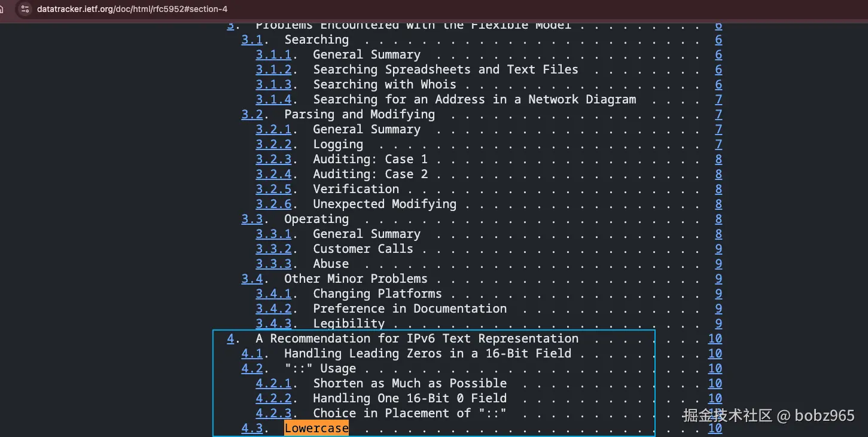The image size is (868, 437).
Task: Click page 6 link on Searching with Whois row
Action: pyautogui.click(x=718, y=85)
